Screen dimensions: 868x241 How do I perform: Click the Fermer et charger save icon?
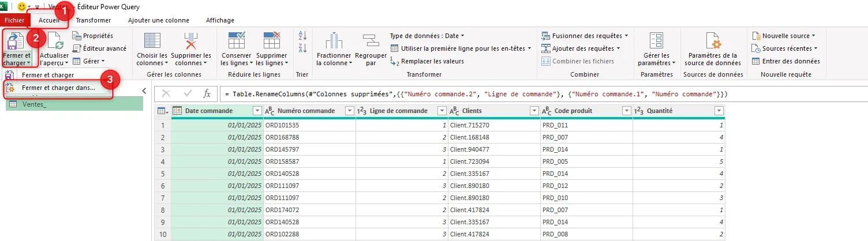[x=16, y=42]
